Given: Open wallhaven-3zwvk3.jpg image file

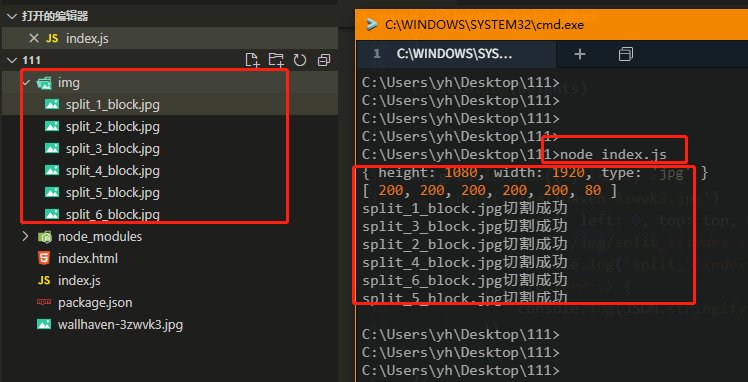Looking at the screenshot, I should tap(120, 325).
